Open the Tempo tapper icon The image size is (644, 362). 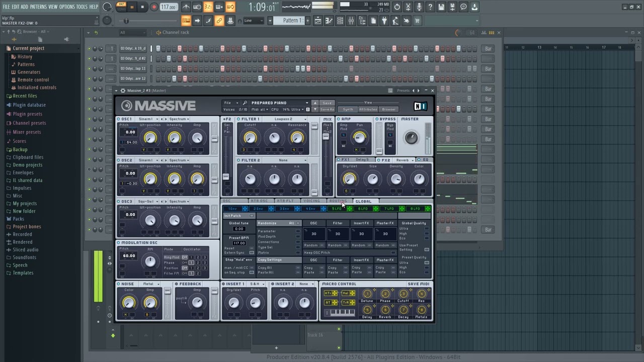(x=395, y=21)
